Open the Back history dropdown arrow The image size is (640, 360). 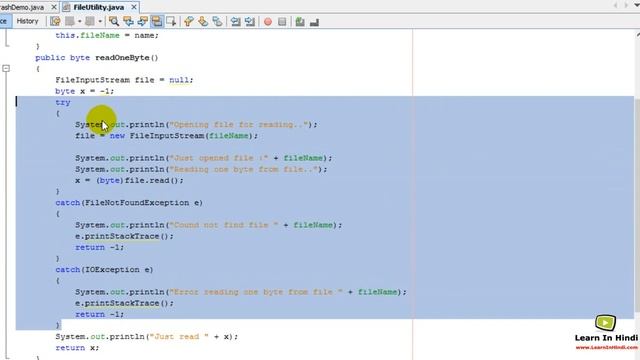pyautogui.click(x=80, y=22)
